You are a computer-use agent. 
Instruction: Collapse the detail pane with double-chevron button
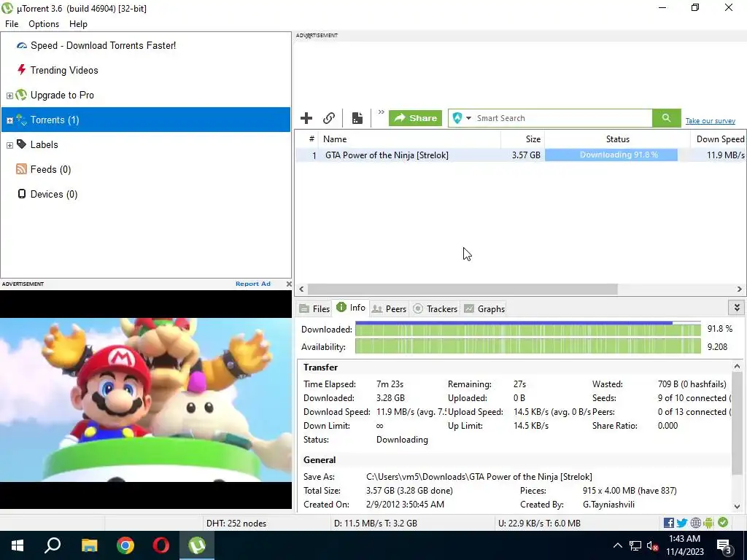737,308
